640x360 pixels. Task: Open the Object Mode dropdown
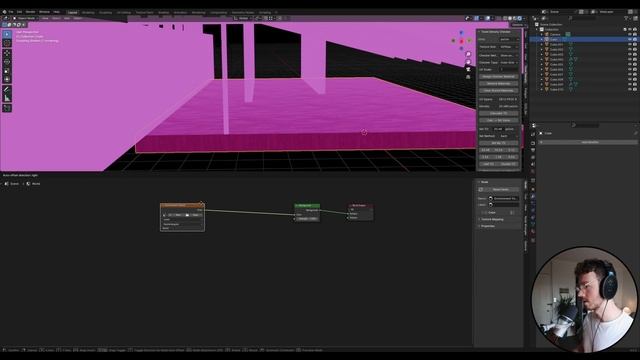[x=24, y=18]
